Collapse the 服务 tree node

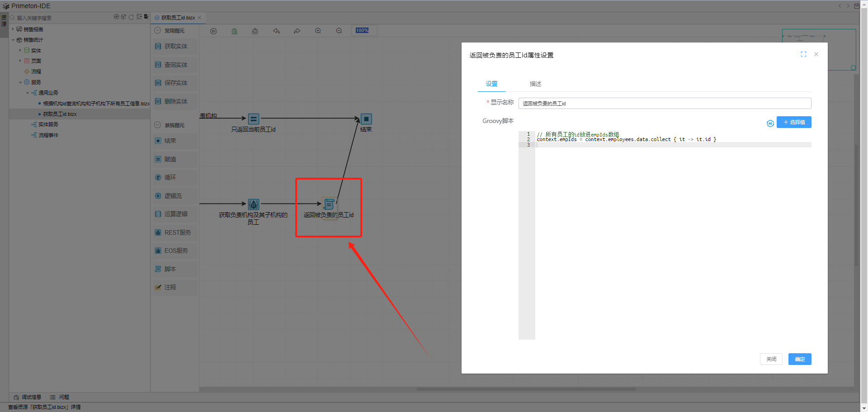[20, 82]
